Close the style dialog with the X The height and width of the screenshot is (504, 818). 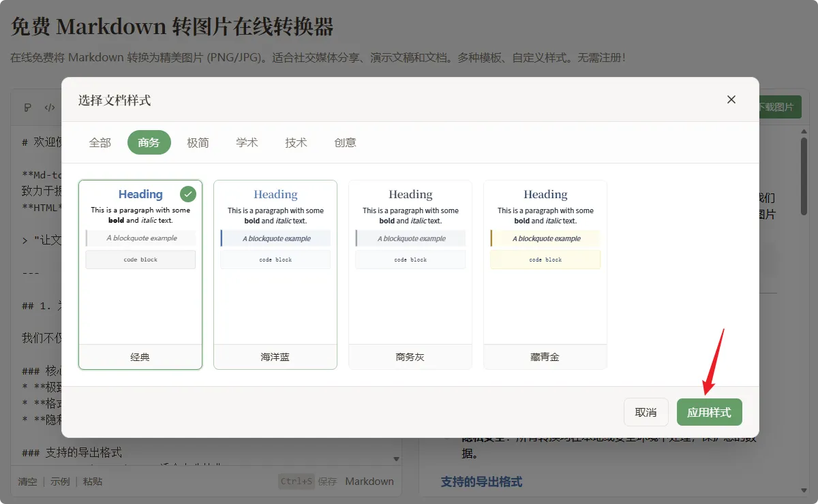(x=731, y=99)
